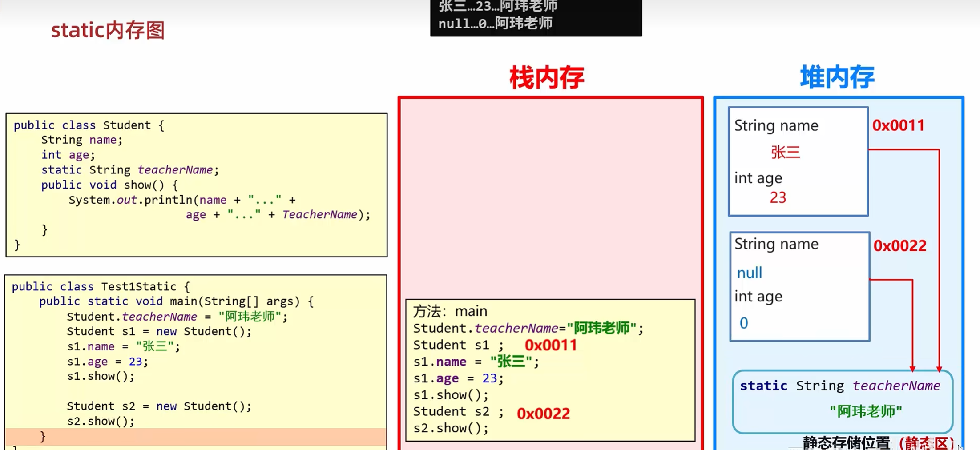Click 's1.show();' in Test1Static code
Viewport: 980px width, 450px height.
coord(101,376)
